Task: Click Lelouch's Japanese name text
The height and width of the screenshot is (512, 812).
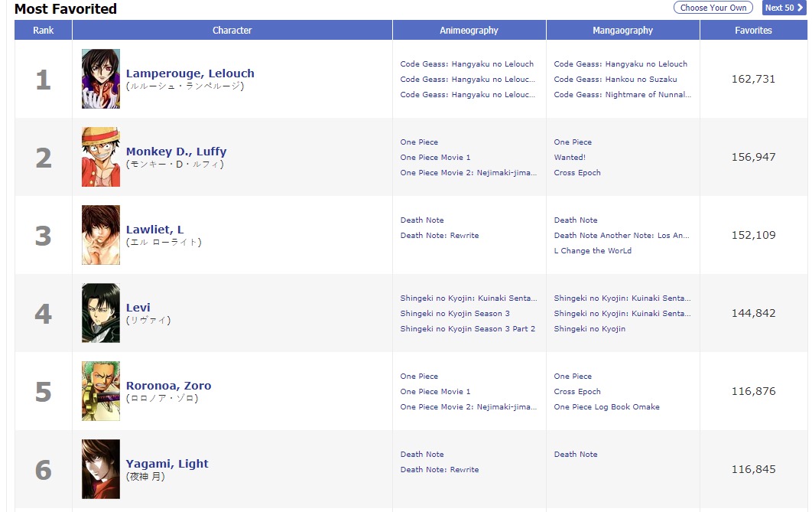Action: 185,86
